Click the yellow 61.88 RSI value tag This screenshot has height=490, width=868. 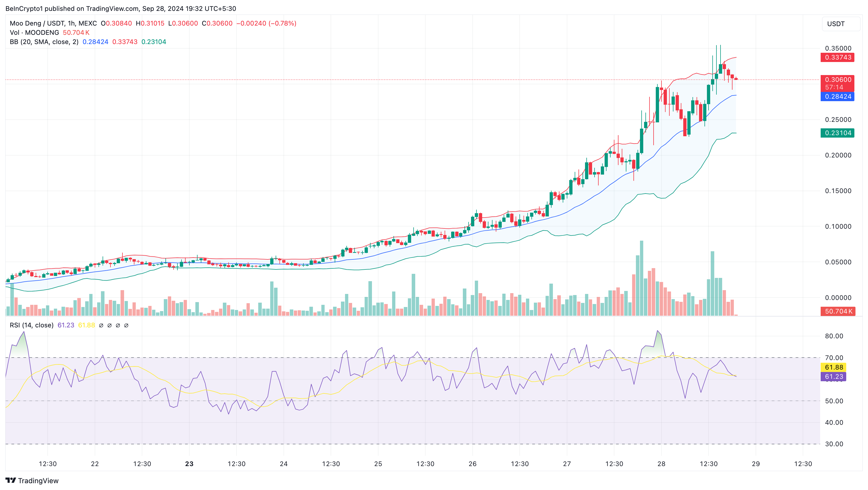(x=834, y=367)
